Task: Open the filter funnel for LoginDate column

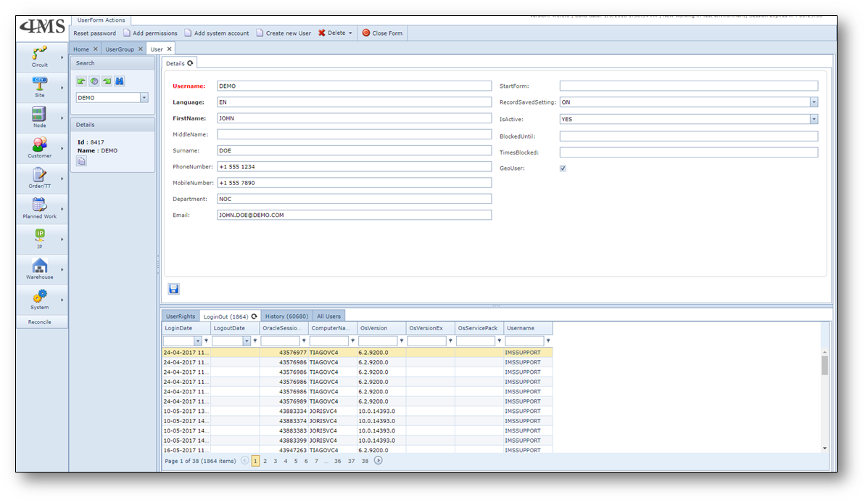Action: [x=207, y=340]
